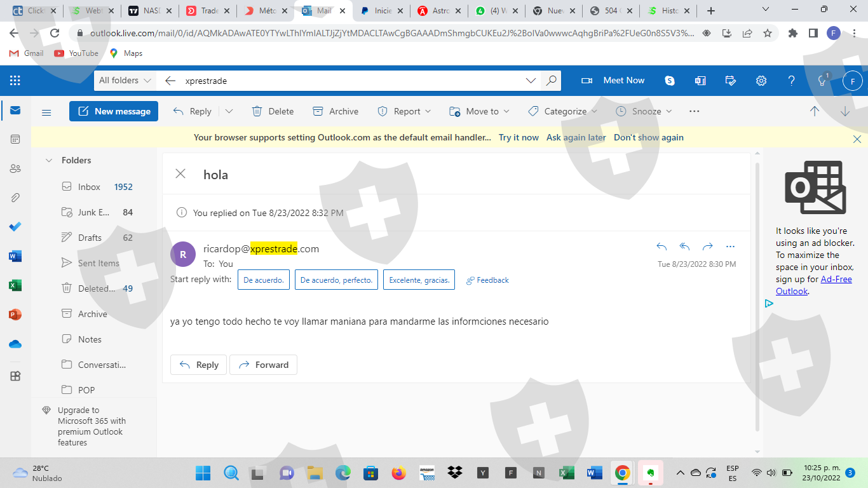Open the Categorize menu

563,111
